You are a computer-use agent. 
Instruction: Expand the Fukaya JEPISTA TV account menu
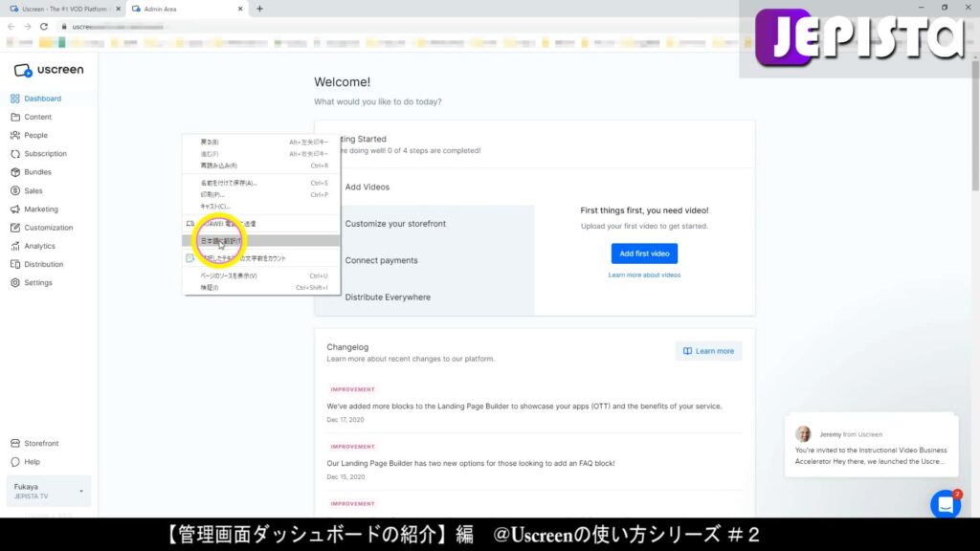pos(48,492)
